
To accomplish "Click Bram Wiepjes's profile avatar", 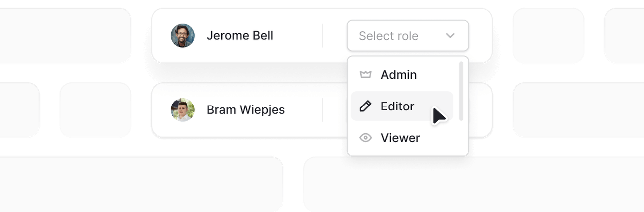I will (x=183, y=110).
